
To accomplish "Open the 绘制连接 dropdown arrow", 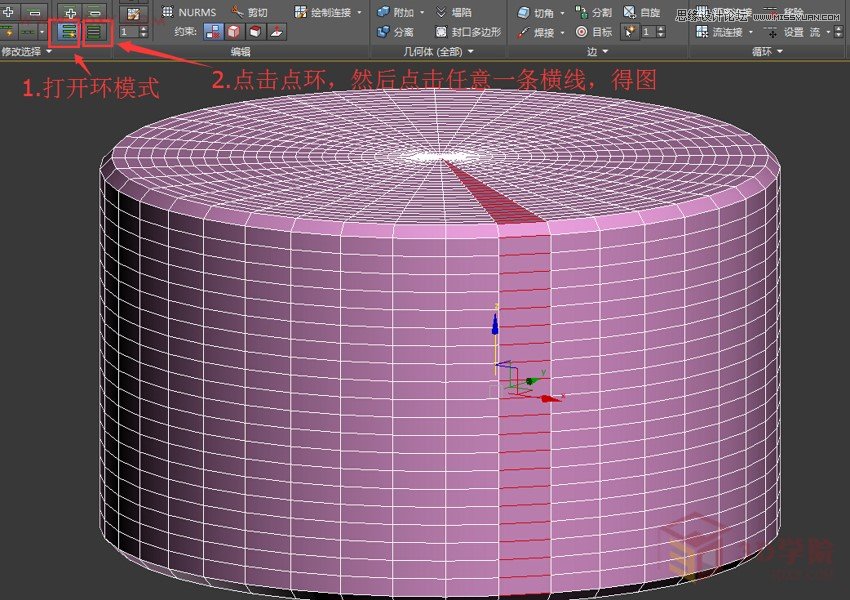I will (x=359, y=12).
